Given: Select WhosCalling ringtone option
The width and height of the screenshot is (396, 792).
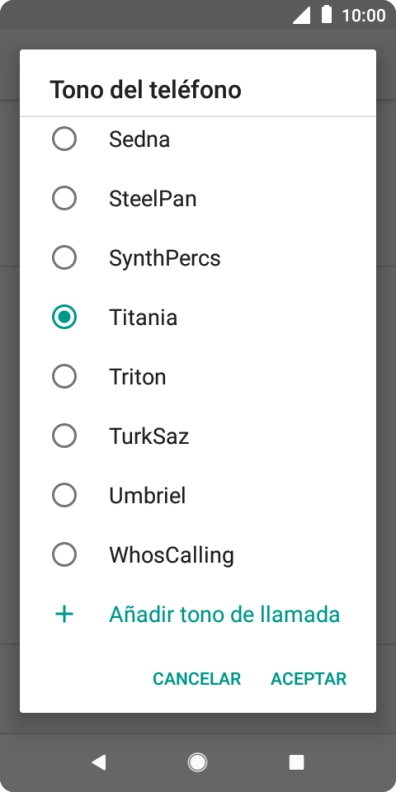Looking at the screenshot, I should pyautogui.click(x=198, y=555).
